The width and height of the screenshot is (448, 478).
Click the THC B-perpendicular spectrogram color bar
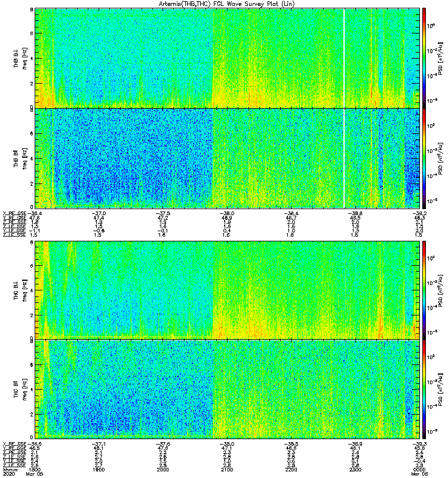424,290
